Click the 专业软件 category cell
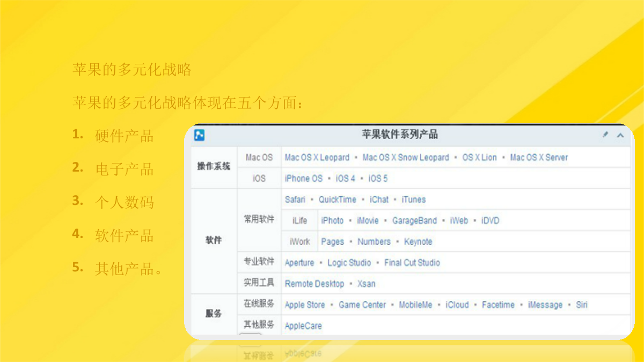The width and height of the screenshot is (644, 362). [x=259, y=262]
